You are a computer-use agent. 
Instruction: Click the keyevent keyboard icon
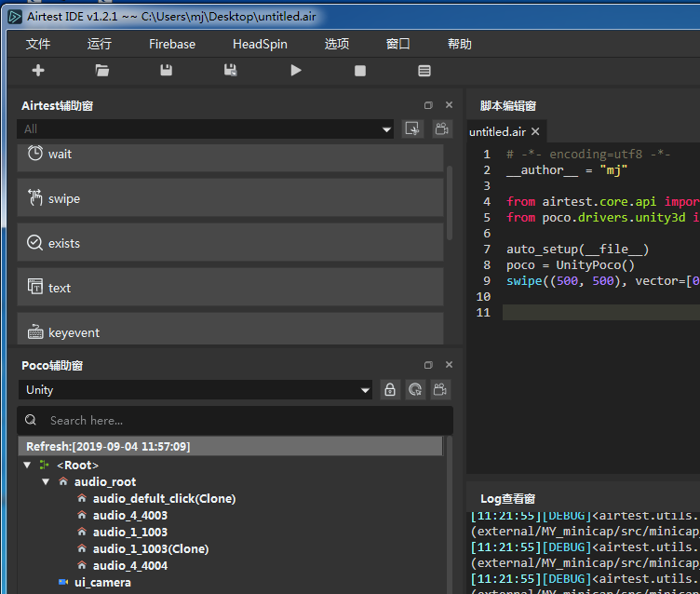pos(35,331)
